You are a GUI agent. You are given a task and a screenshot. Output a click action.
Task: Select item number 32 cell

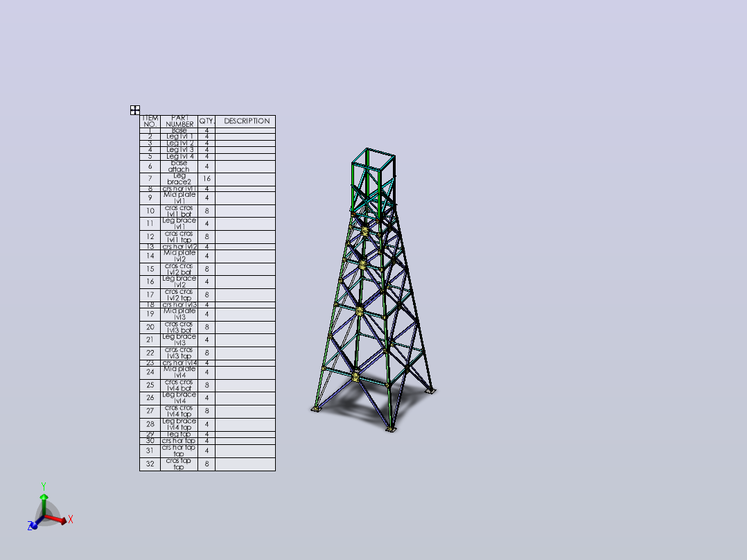(x=150, y=464)
